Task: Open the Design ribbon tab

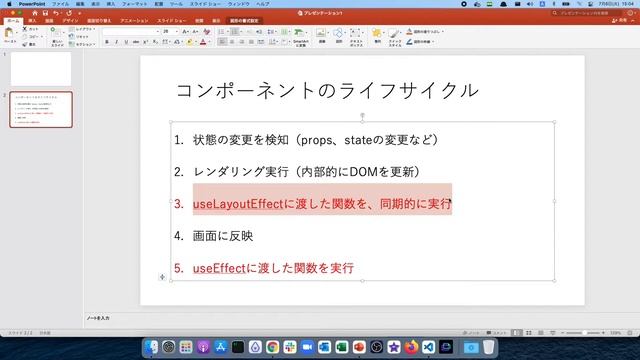Action: [x=70, y=20]
